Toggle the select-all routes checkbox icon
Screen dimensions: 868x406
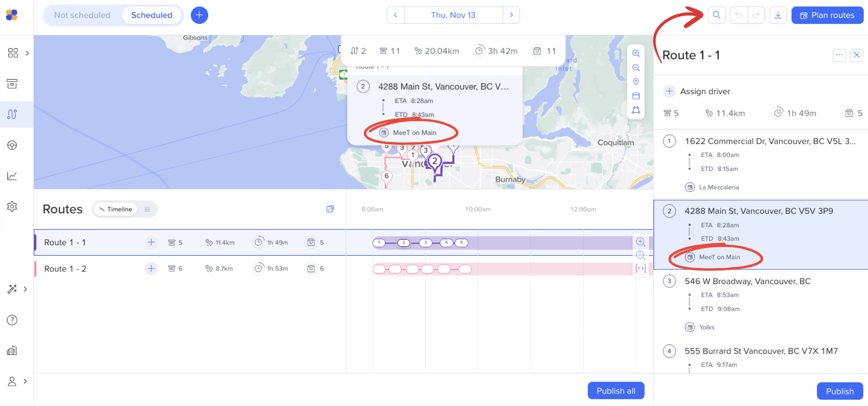pyautogui.click(x=330, y=209)
